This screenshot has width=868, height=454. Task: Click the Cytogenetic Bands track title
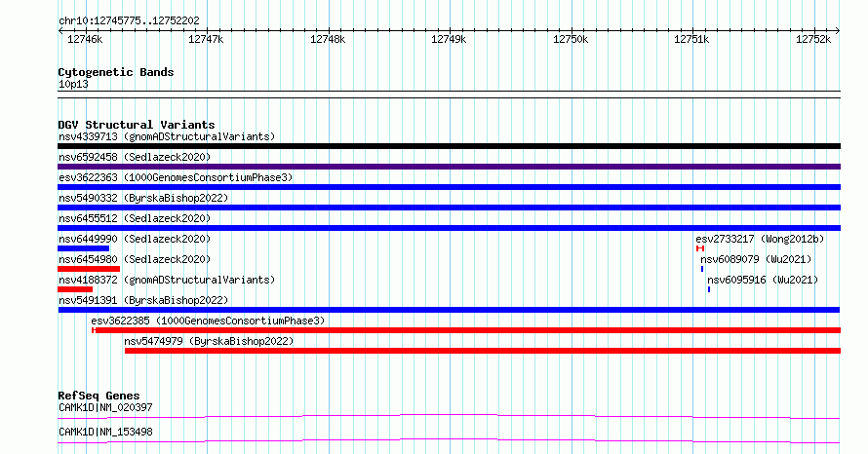coord(116,72)
